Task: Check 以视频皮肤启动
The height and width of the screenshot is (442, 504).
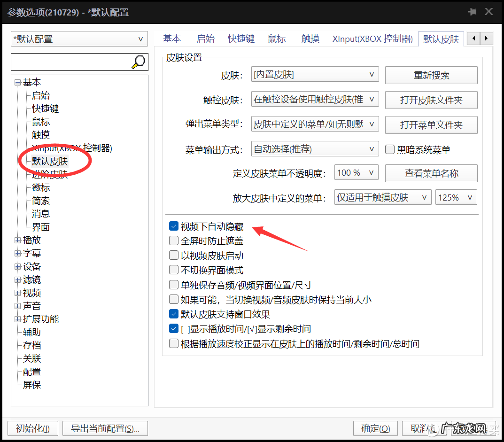Action: (174, 255)
